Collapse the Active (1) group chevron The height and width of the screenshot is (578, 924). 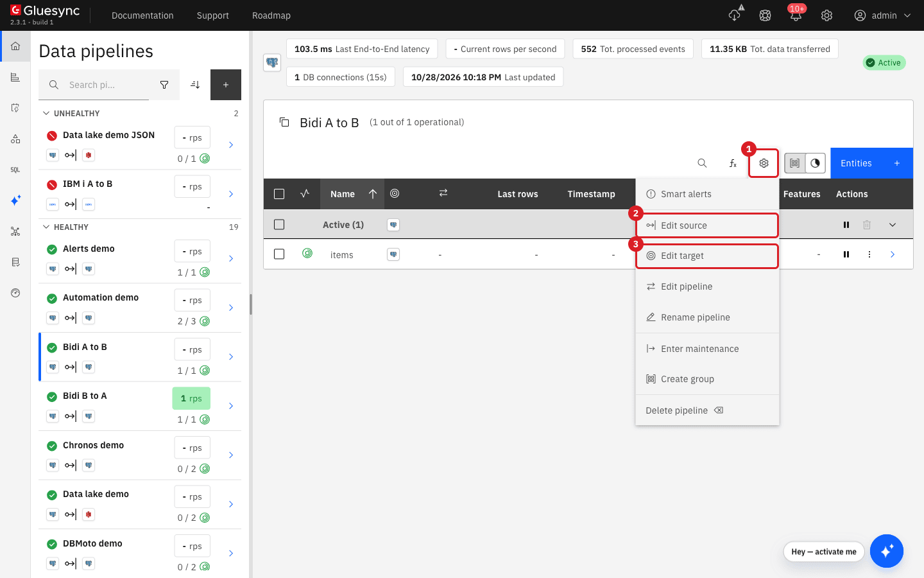tap(893, 225)
